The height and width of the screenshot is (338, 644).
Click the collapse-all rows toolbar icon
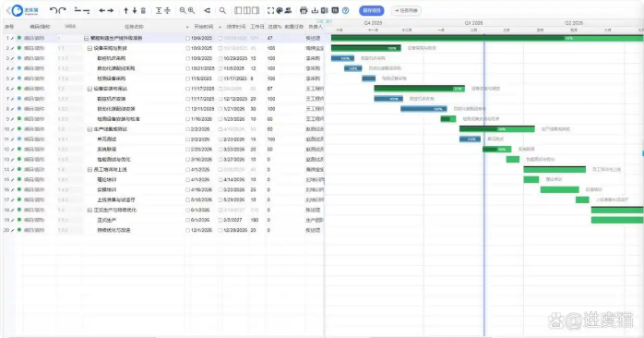coord(168,10)
